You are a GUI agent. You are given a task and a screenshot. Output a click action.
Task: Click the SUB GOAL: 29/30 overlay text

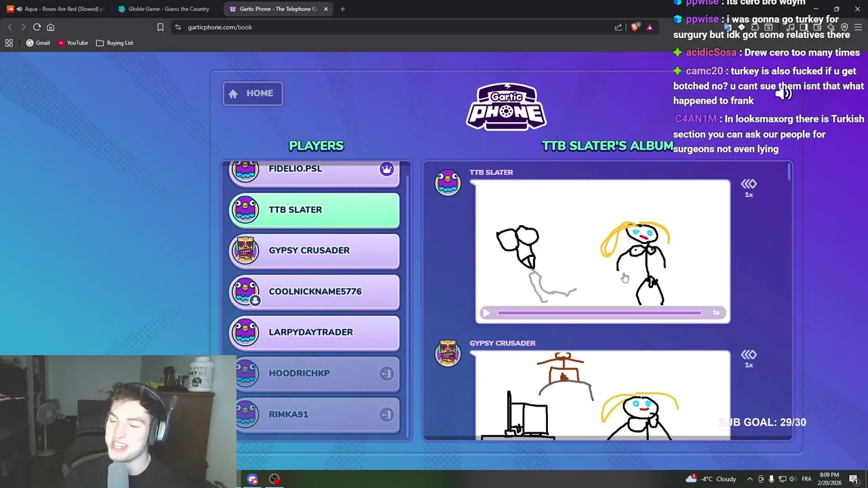click(x=762, y=422)
